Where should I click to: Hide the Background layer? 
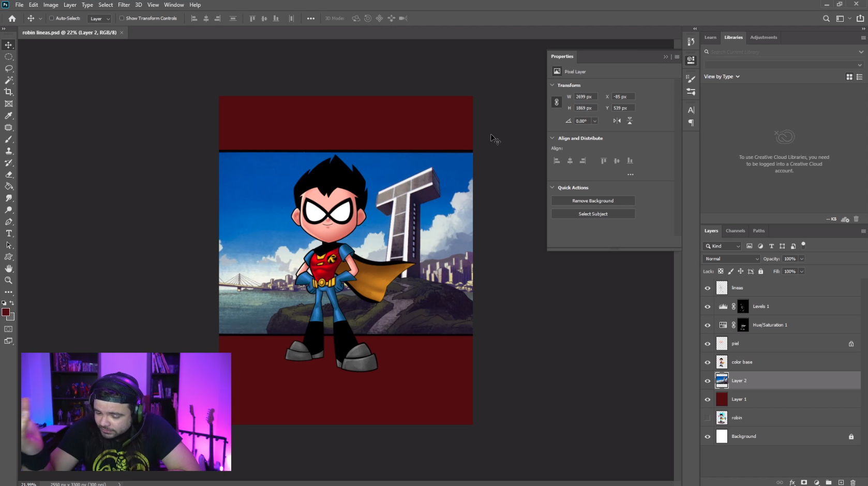coord(708,437)
